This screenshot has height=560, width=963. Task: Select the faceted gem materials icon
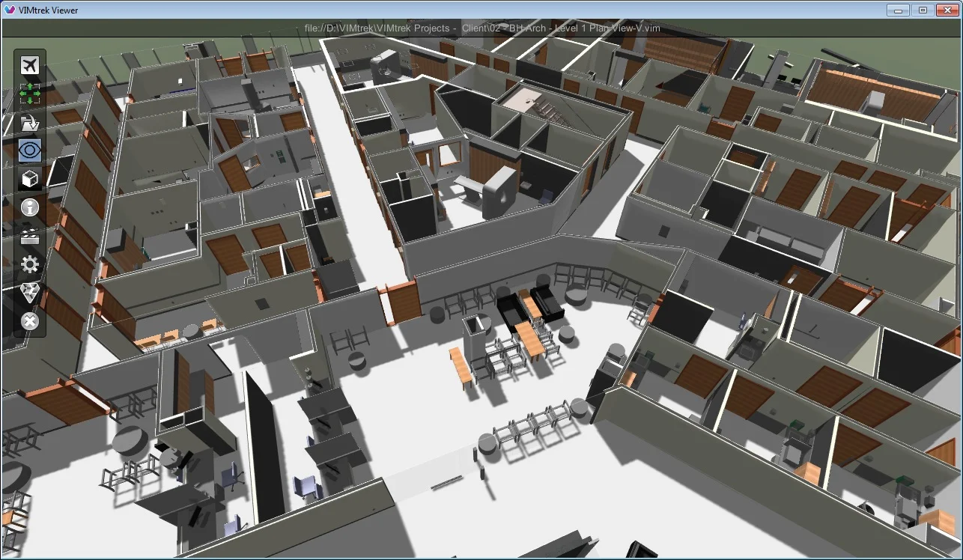tap(30, 293)
